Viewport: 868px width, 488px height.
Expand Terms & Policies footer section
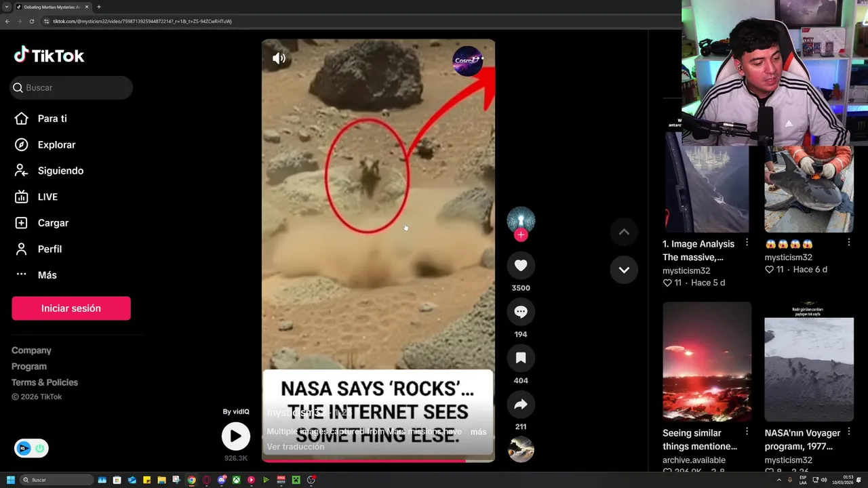click(x=45, y=382)
